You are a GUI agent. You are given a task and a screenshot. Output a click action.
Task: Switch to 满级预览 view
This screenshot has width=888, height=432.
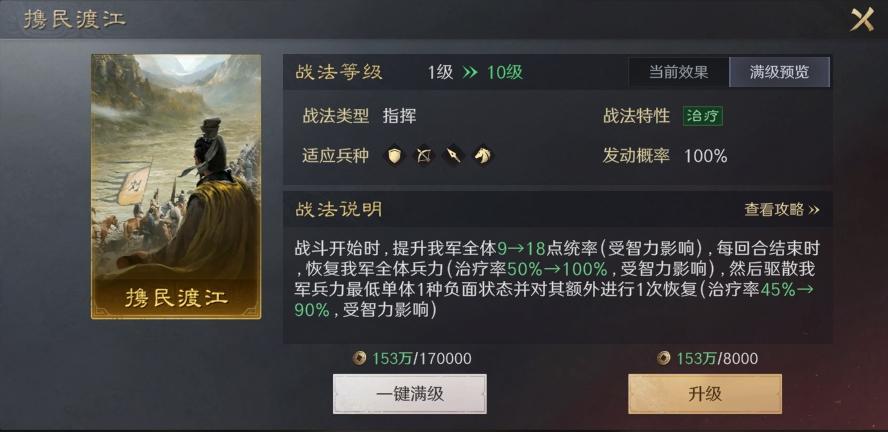click(x=779, y=72)
